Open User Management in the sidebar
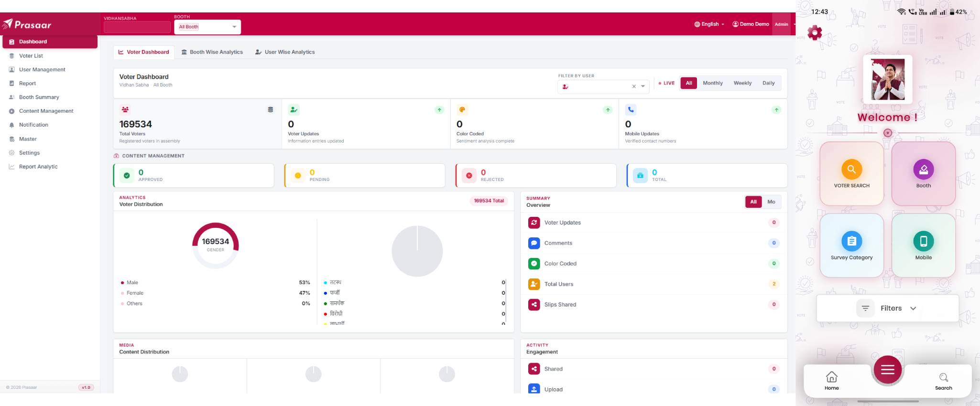980x406 pixels. click(50, 70)
